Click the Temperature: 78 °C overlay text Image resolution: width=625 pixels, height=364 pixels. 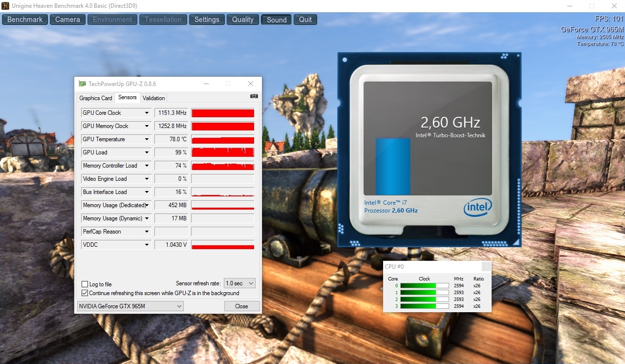tap(600, 44)
